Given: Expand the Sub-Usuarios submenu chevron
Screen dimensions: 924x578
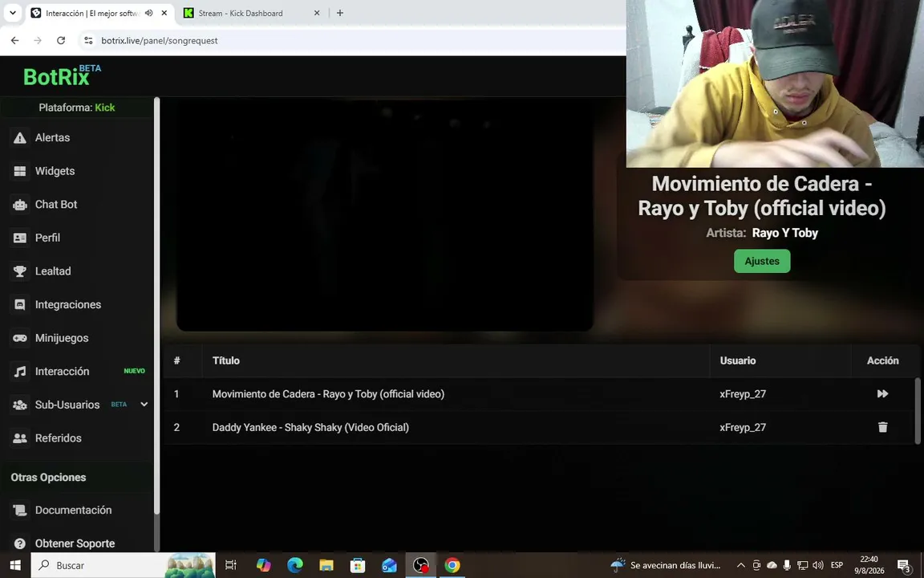Looking at the screenshot, I should (144, 405).
